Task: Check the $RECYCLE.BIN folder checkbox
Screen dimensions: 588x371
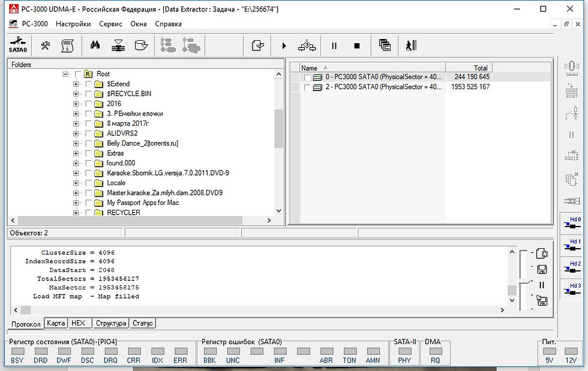Action: (89, 93)
